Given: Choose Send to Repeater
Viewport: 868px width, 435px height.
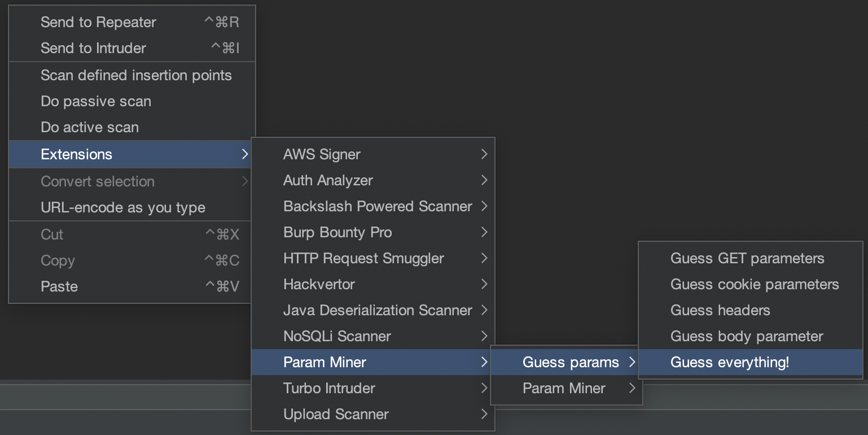Looking at the screenshot, I should (132, 22).
